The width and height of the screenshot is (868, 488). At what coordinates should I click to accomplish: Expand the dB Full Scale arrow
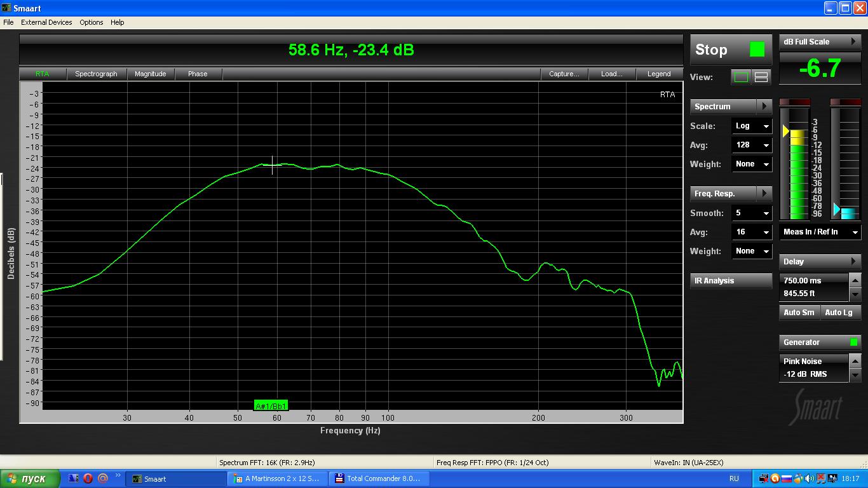pos(853,41)
